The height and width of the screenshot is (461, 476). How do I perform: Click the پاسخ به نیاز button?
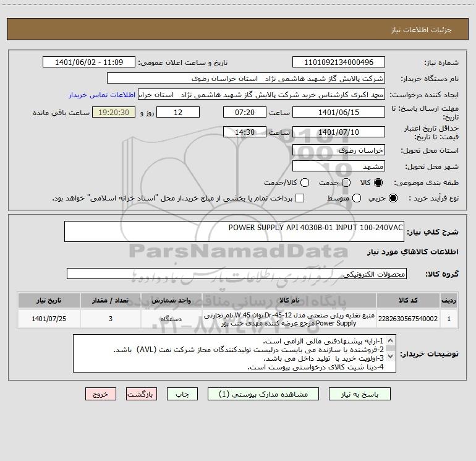pos(359,394)
